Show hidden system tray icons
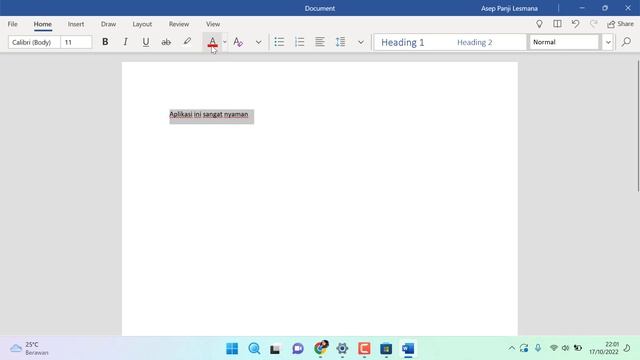This screenshot has height=360, width=640. 511,348
